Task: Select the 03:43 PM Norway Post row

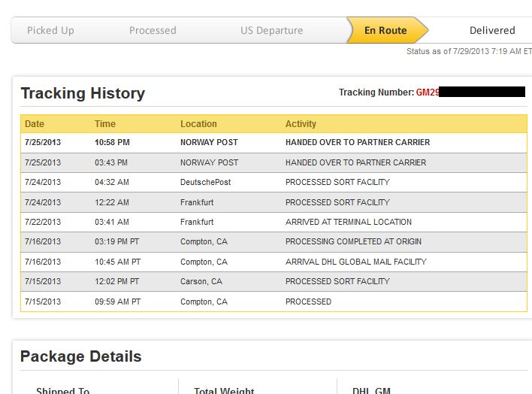Action: [x=274, y=162]
